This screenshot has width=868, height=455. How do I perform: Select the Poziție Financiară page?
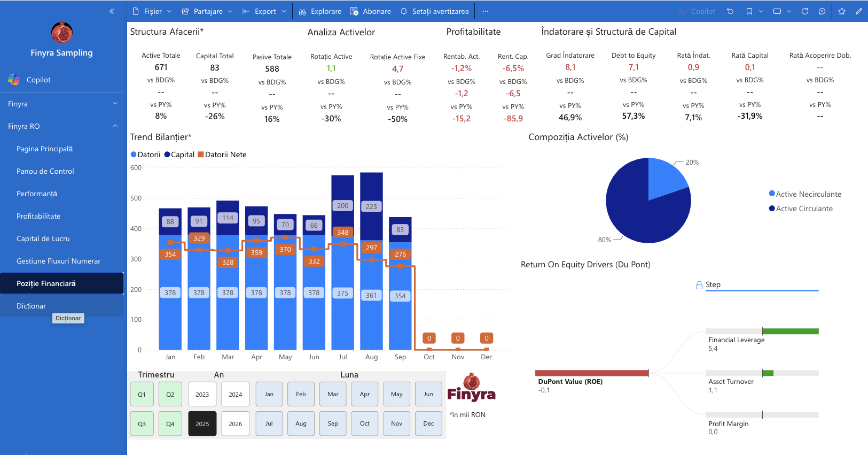(62, 283)
